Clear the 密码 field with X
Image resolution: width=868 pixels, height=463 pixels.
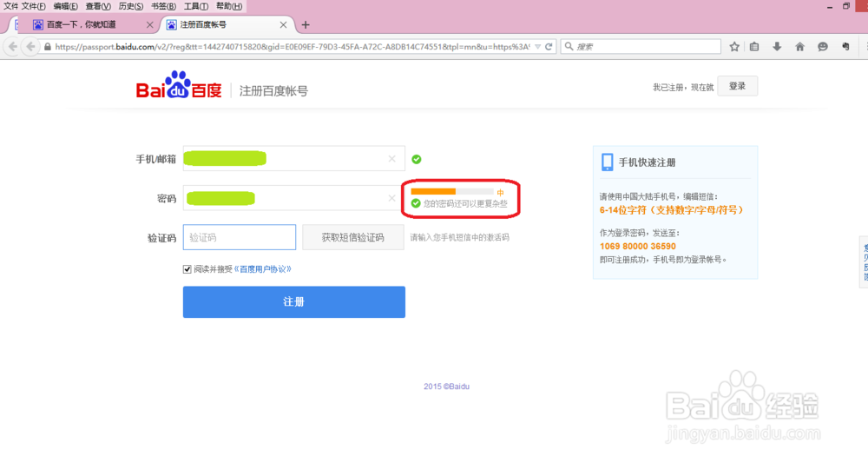pos(392,198)
